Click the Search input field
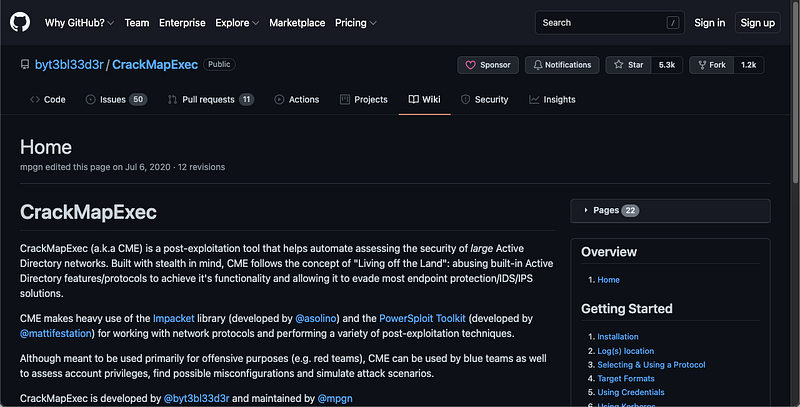The width and height of the screenshot is (800, 407). point(610,22)
